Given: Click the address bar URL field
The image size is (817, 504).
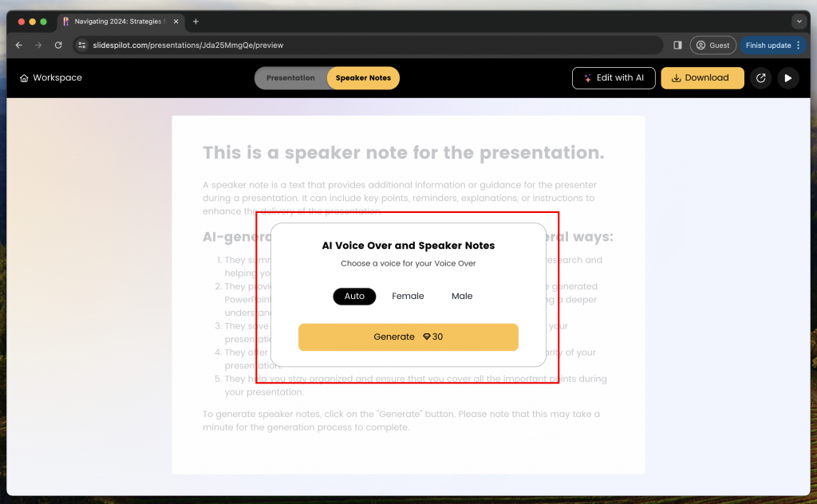Looking at the screenshot, I should tap(367, 45).
